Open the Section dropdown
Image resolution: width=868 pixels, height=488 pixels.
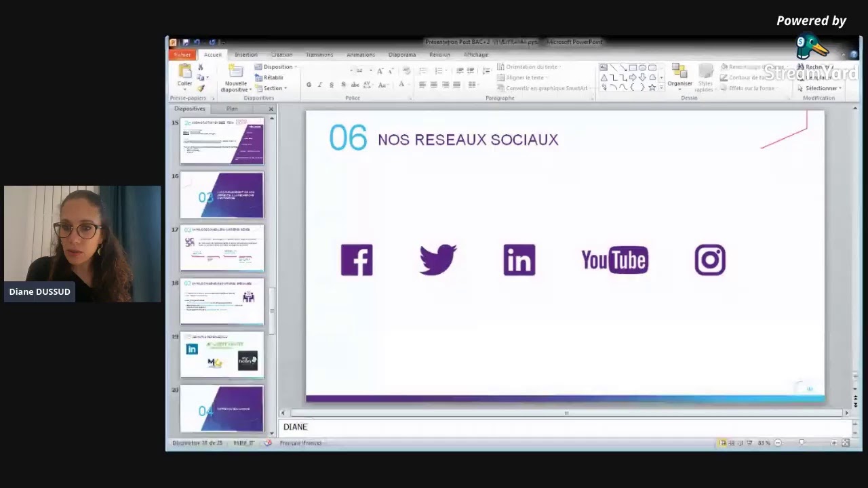pyautogui.click(x=271, y=88)
